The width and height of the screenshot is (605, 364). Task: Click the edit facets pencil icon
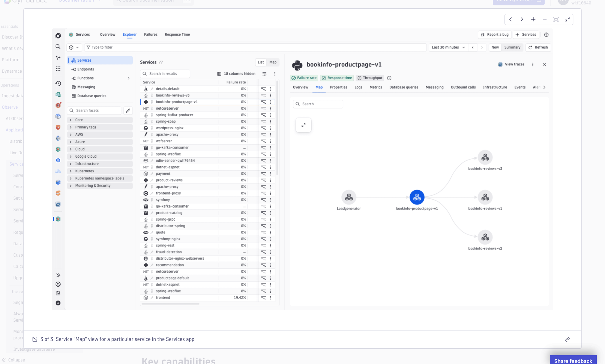click(x=128, y=111)
